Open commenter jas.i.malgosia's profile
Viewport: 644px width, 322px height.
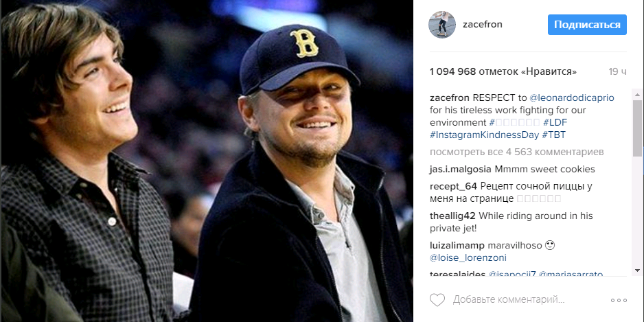460,169
